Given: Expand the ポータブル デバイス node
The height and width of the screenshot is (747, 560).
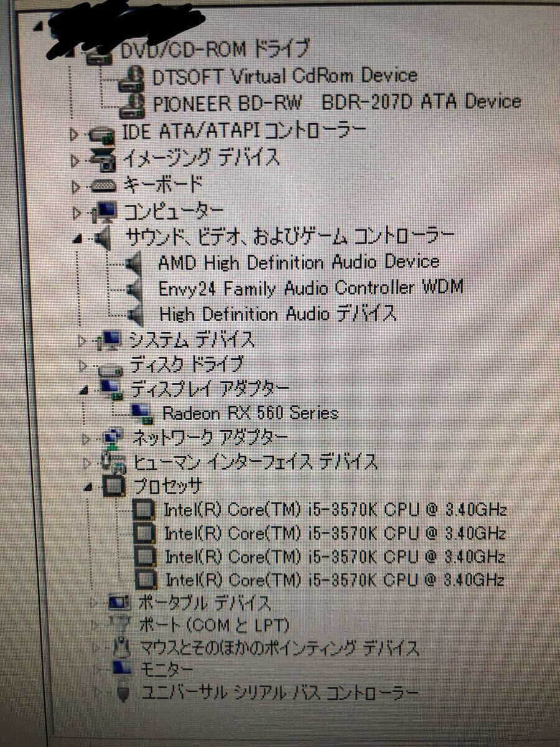Looking at the screenshot, I should pyautogui.click(x=94, y=603).
